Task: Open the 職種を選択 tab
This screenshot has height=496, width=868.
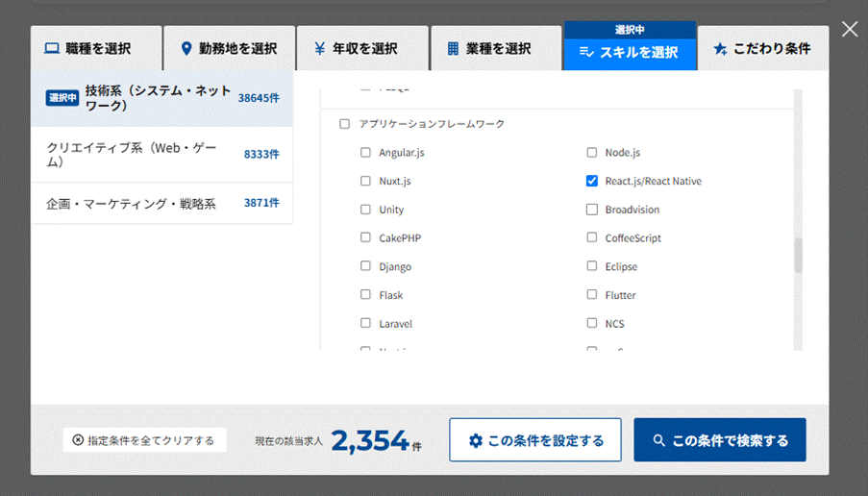Action: coord(87,48)
